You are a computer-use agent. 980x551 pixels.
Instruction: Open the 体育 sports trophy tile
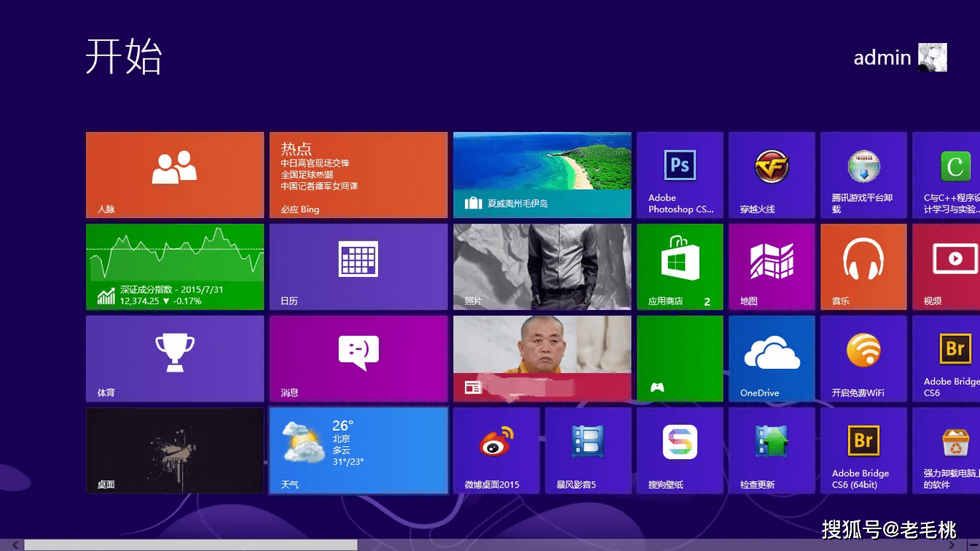(x=175, y=359)
